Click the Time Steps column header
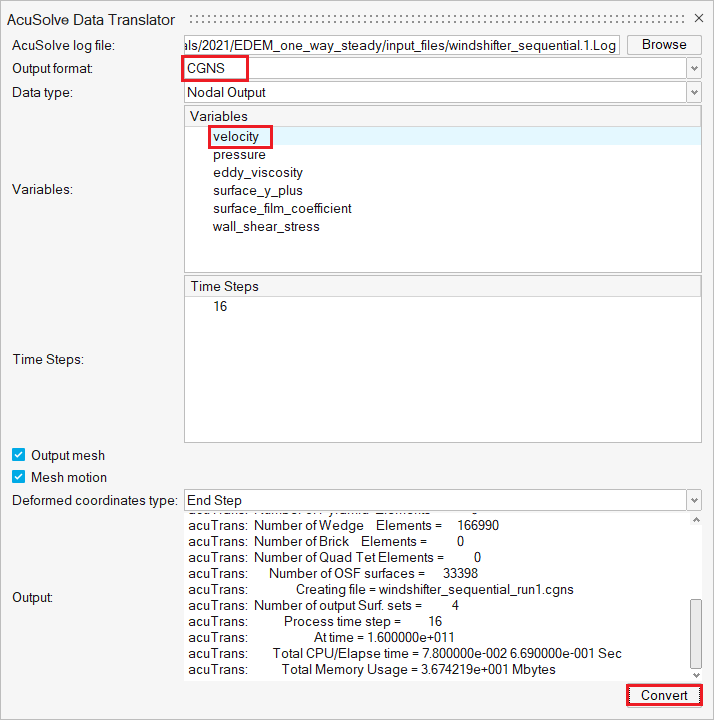 pos(442,287)
